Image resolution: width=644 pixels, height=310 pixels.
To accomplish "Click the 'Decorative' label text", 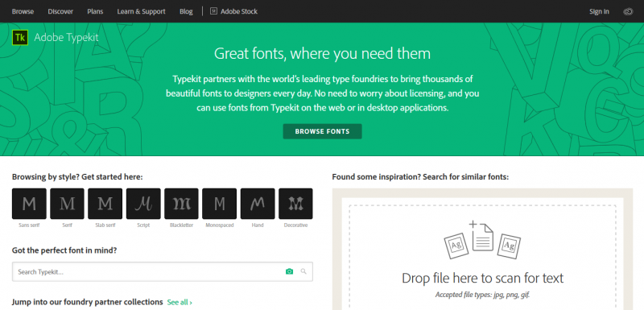I will (295, 225).
